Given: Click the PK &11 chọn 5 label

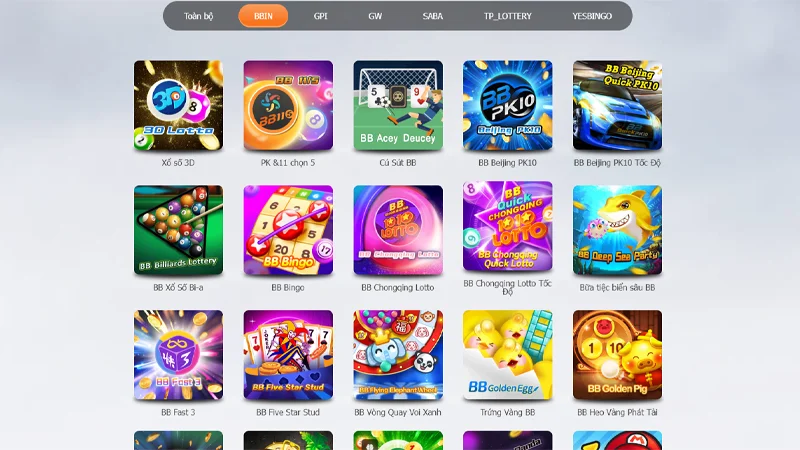Looking at the screenshot, I should click(x=288, y=163).
